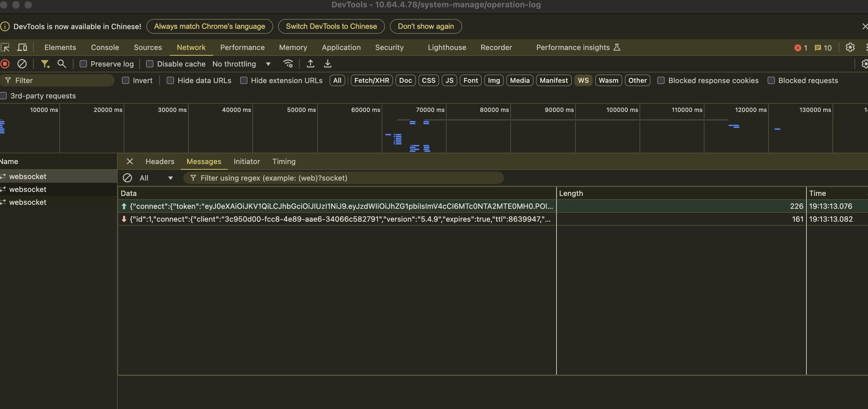Open the Lighthouse tab
The image size is (868, 409).
click(x=447, y=48)
